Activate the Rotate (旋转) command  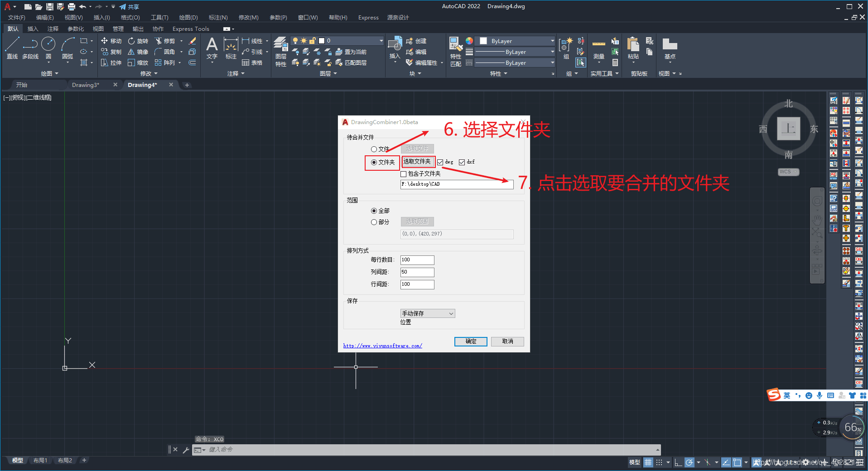pos(138,41)
